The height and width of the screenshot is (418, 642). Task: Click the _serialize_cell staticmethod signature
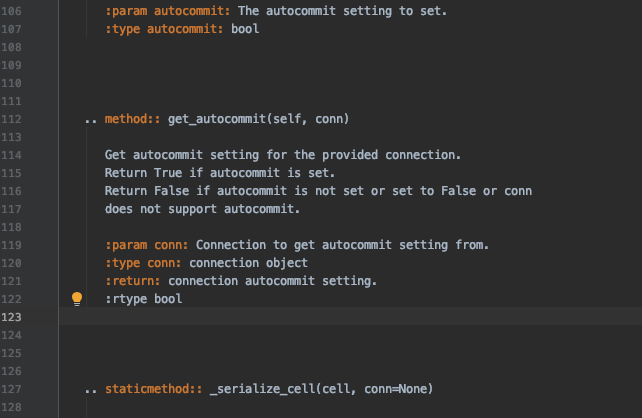click(x=321, y=389)
